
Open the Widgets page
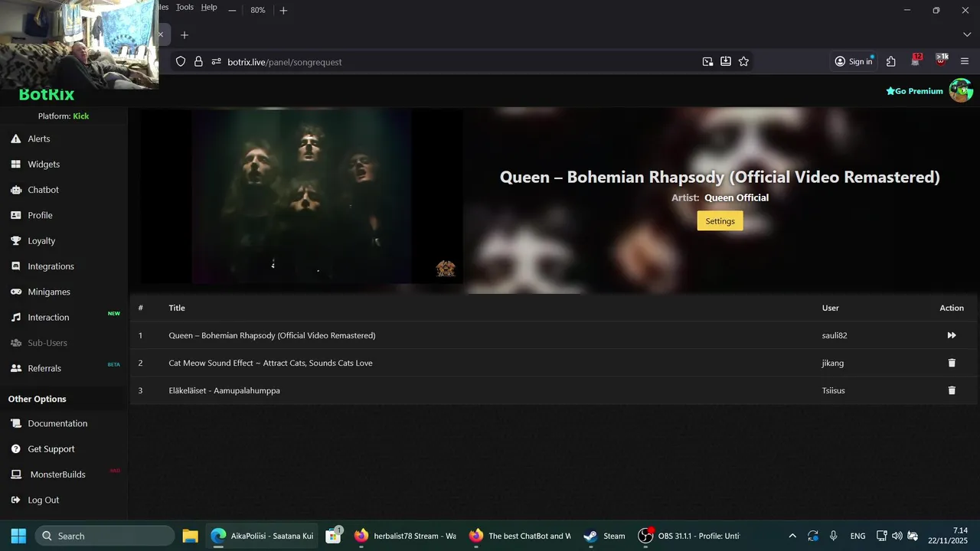(x=43, y=165)
